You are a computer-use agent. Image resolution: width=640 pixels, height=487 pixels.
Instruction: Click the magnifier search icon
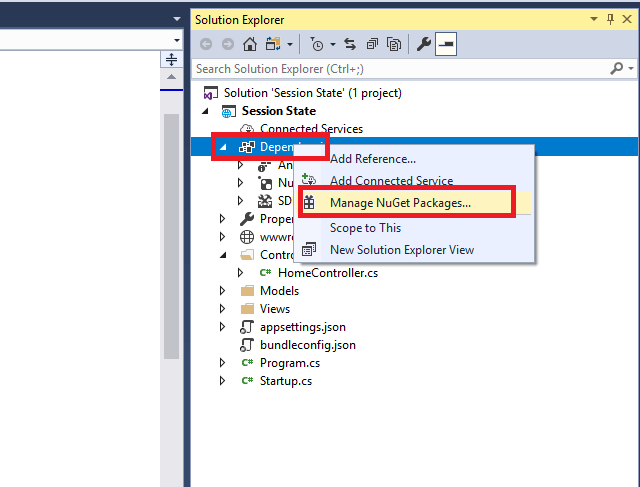coord(616,69)
